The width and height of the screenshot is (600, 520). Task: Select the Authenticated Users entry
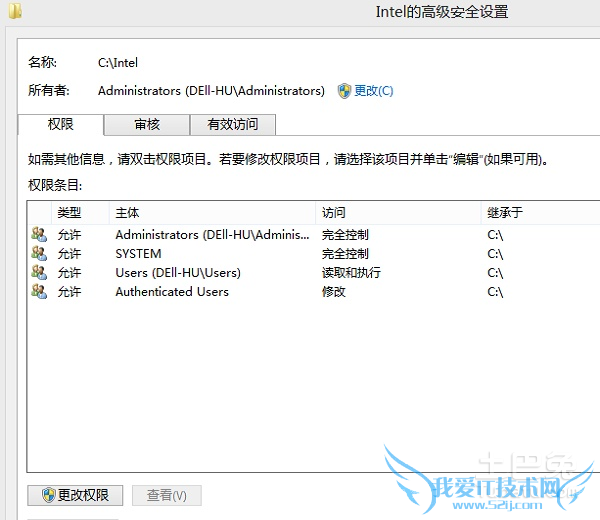(172, 292)
